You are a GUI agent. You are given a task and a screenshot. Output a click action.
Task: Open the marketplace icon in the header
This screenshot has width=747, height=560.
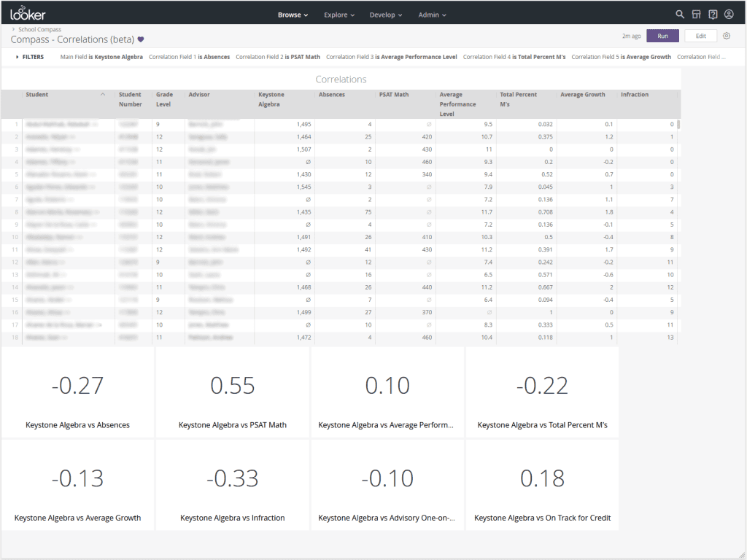click(696, 15)
